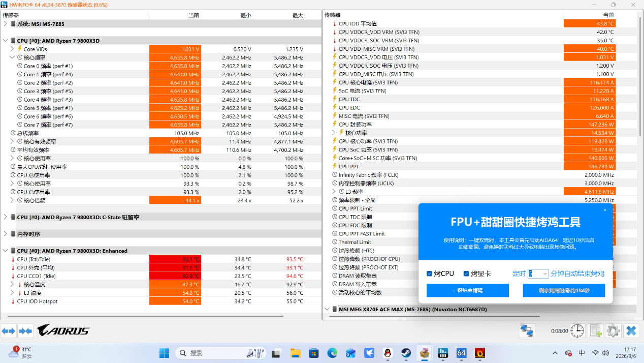This screenshot has height=363, width=644.
Task: Click the clock reset timer icon
Action: click(x=577, y=331)
